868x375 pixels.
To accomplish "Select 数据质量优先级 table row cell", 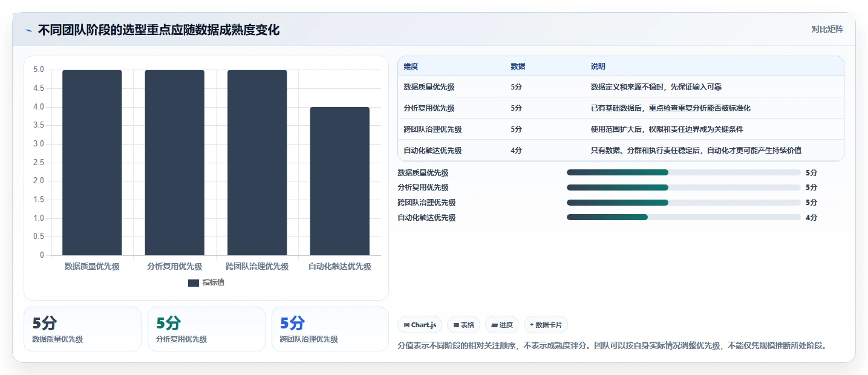I will (429, 87).
